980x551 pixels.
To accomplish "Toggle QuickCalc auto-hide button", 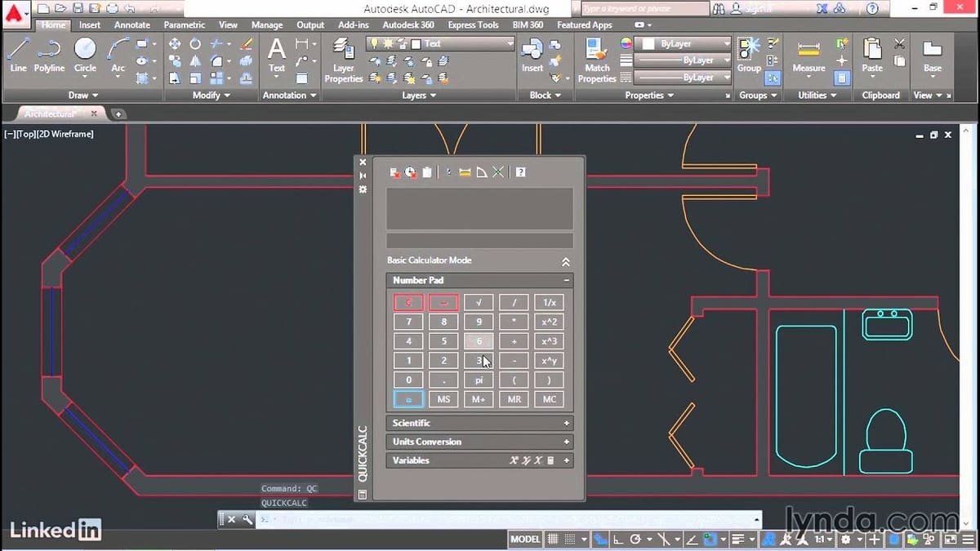I will pos(363,176).
